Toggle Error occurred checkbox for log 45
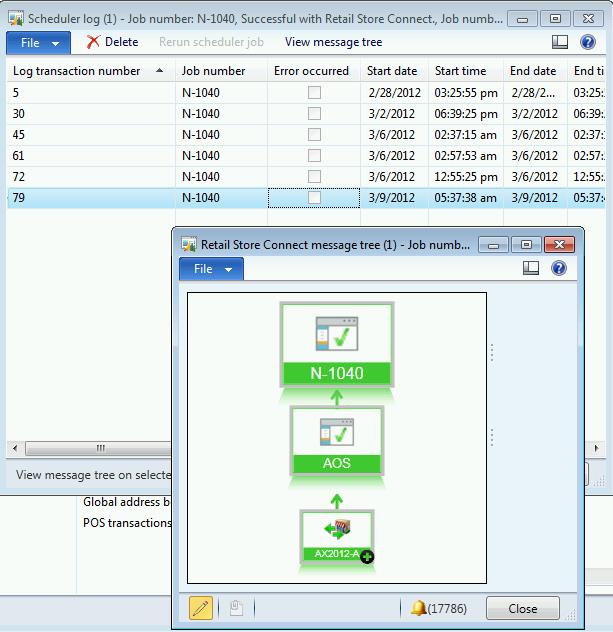The height and width of the screenshot is (632, 613). pos(314,135)
